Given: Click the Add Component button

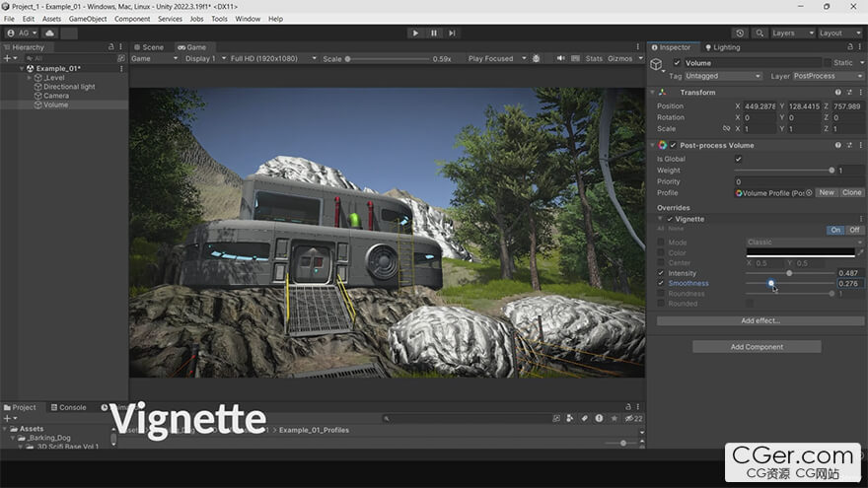Looking at the screenshot, I should (x=757, y=347).
